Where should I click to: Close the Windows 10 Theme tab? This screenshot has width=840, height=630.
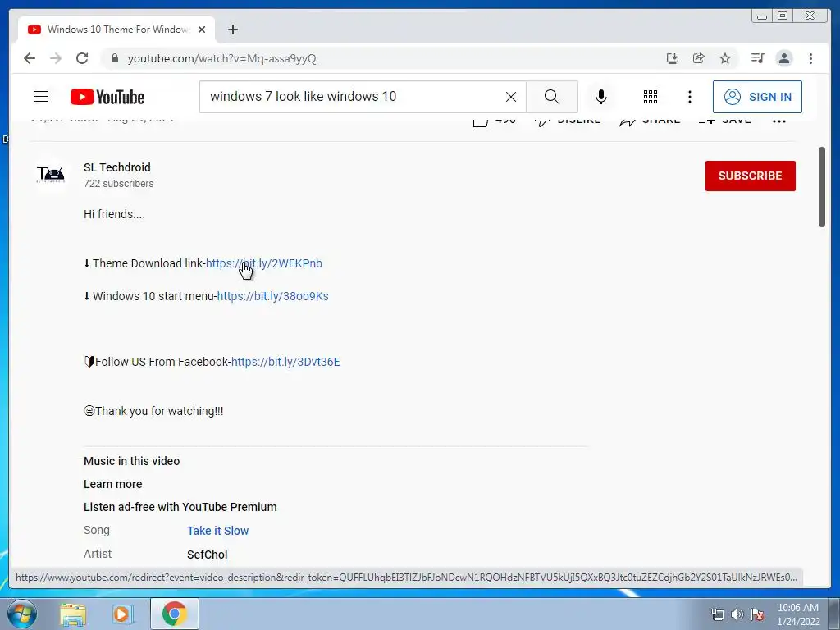pyautogui.click(x=202, y=30)
